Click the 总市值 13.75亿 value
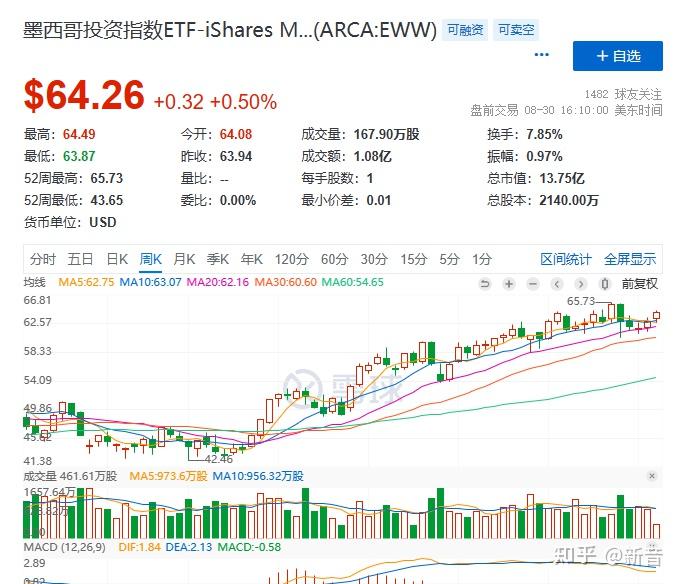Screen dimensions: 680x584 coord(562,178)
